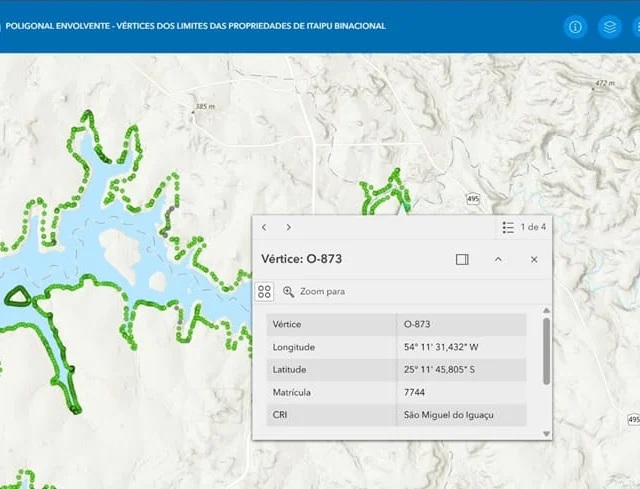Click the popup scrollbar down arrow

(546, 433)
